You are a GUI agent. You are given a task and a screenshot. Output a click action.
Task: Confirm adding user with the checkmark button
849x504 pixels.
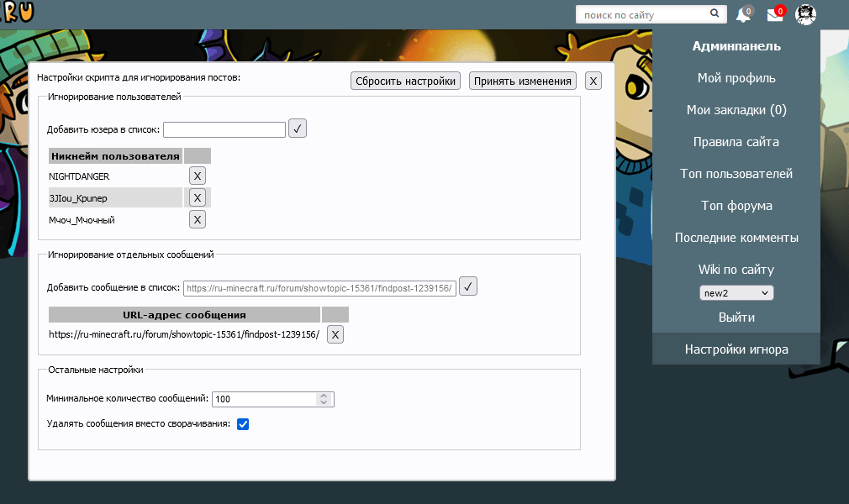[x=298, y=129]
